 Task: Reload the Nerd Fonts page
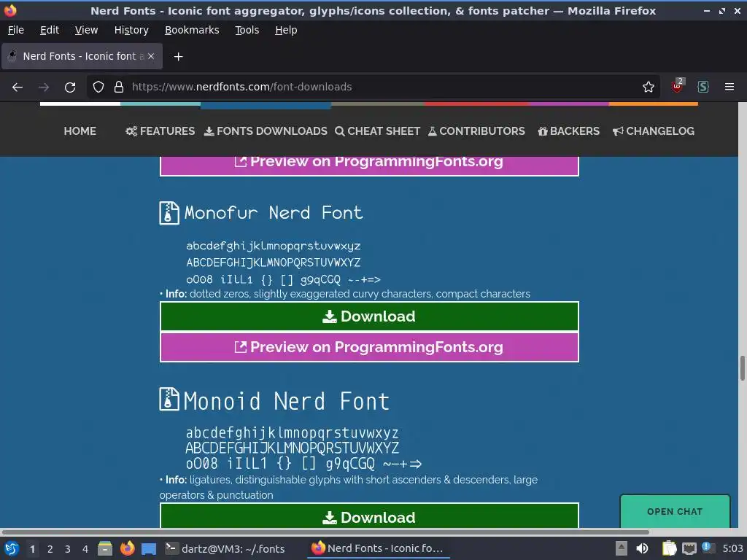[x=70, y=87]
